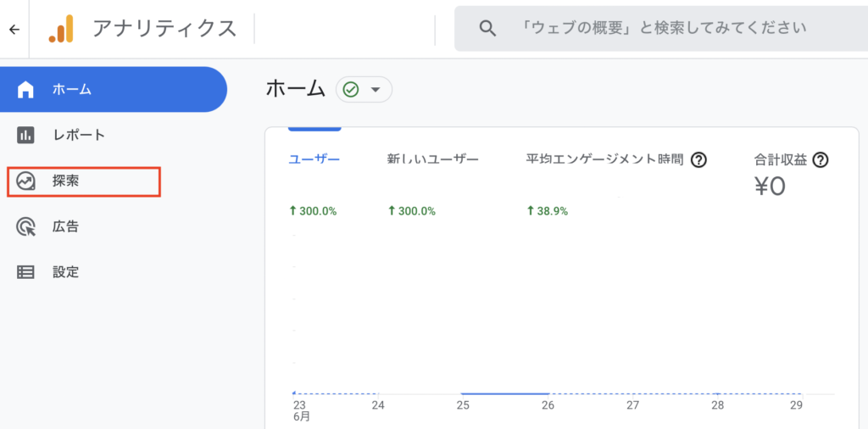
Task: Click the ¥0 total revenue value
Action: coord(770,187)
